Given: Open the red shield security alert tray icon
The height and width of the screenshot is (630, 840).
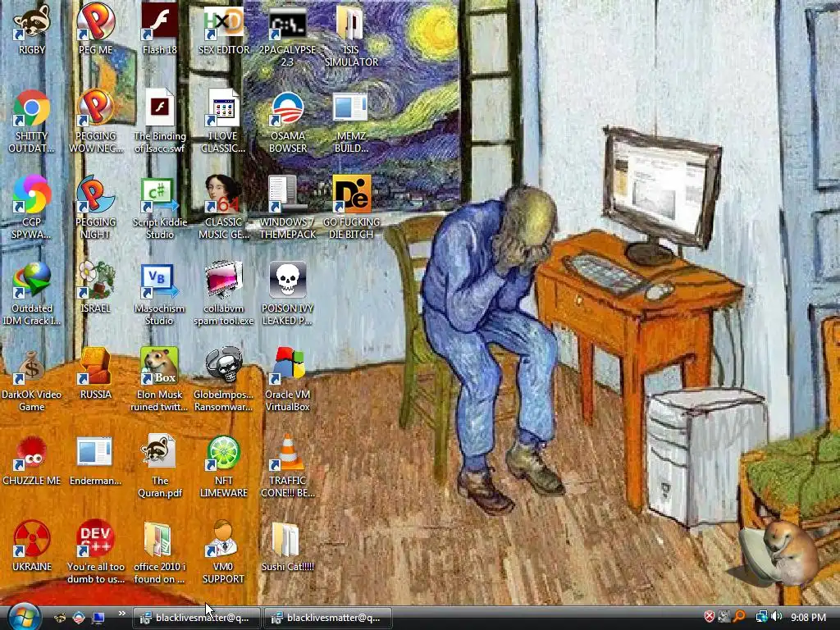Looking at the screenshot, I should pos(710,617).
